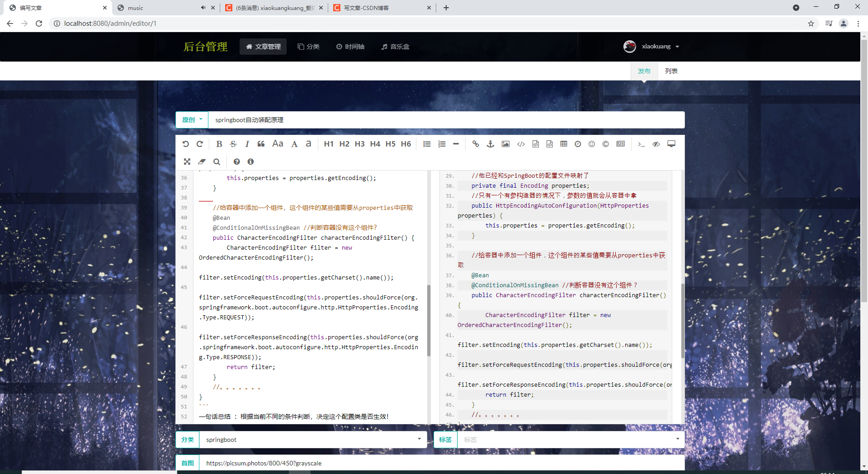Screen dimensions: 868x474
Task: Apply bold formatting
Action: tap(219, 144)
